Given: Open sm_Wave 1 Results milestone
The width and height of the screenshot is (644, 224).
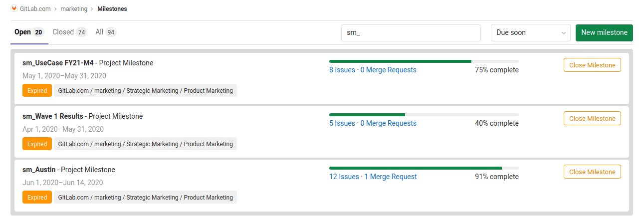Looking at the screenshot, I should click(53, 116).
